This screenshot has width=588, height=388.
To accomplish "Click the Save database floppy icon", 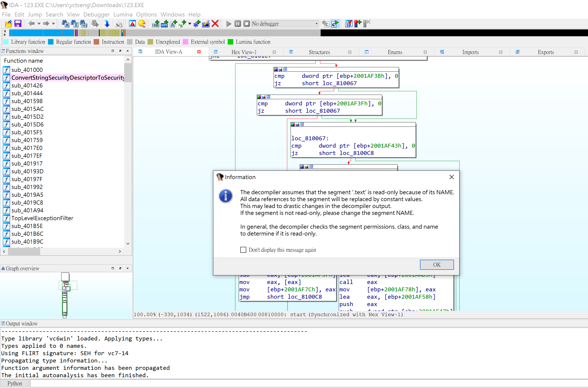I will click(x=18, y=24).
